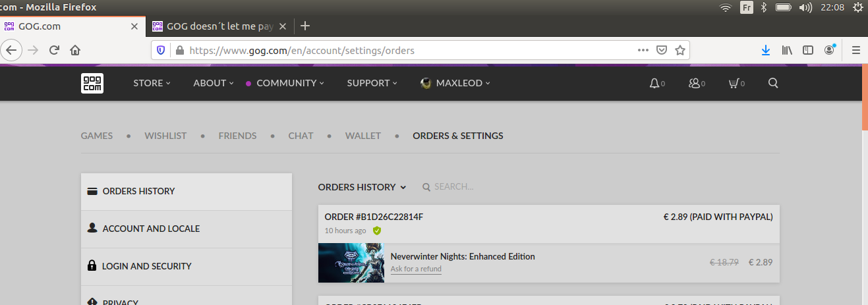Go to the WALLET section

click(363, 136)
